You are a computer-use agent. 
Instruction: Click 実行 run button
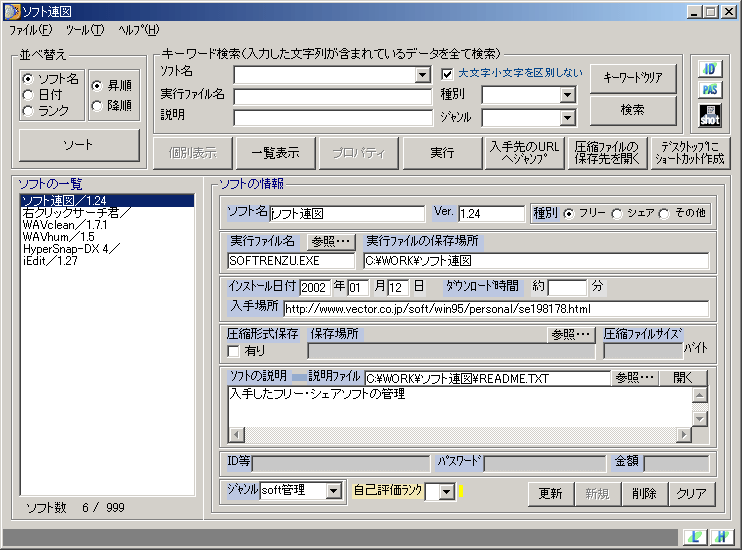tap(442, 153)
